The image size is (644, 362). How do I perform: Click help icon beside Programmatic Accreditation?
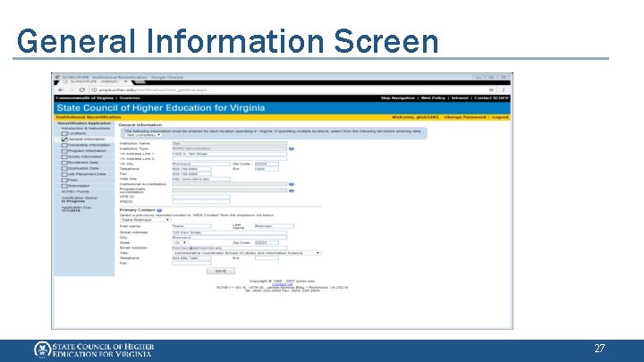click(292, 190)
